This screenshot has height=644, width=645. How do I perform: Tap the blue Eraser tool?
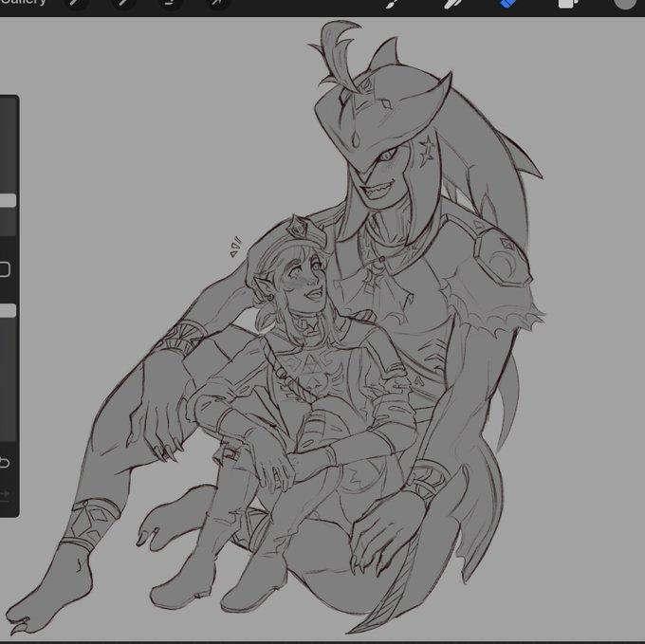(x=508, y=3)
